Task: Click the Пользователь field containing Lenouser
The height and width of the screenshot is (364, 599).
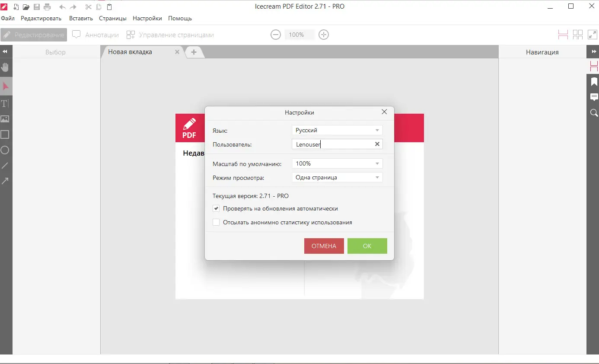Action: pyautogui.click(x=337, y=144)
